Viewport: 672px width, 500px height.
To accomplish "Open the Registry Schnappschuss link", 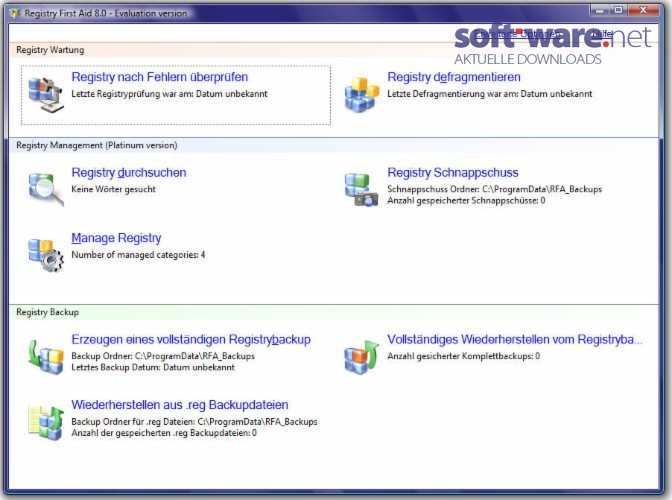I will (453, 173).
